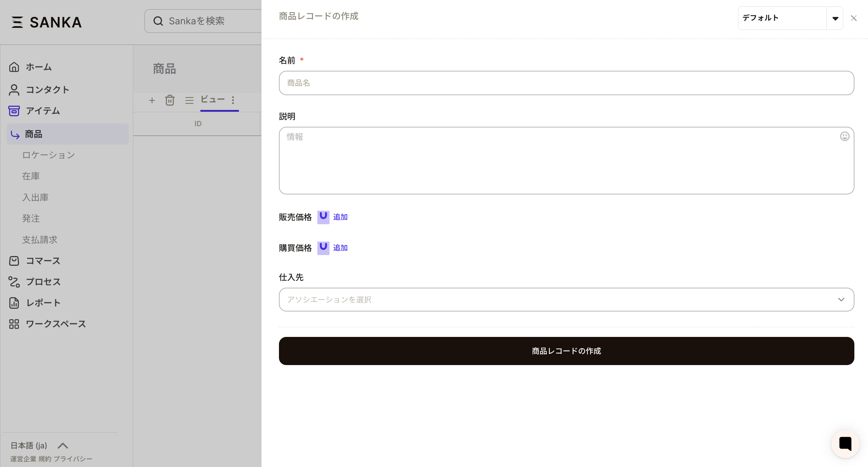Click the plus add icon in toolbar
The width and height of the screenshot is (868, 467).
[x=152, y=100]
